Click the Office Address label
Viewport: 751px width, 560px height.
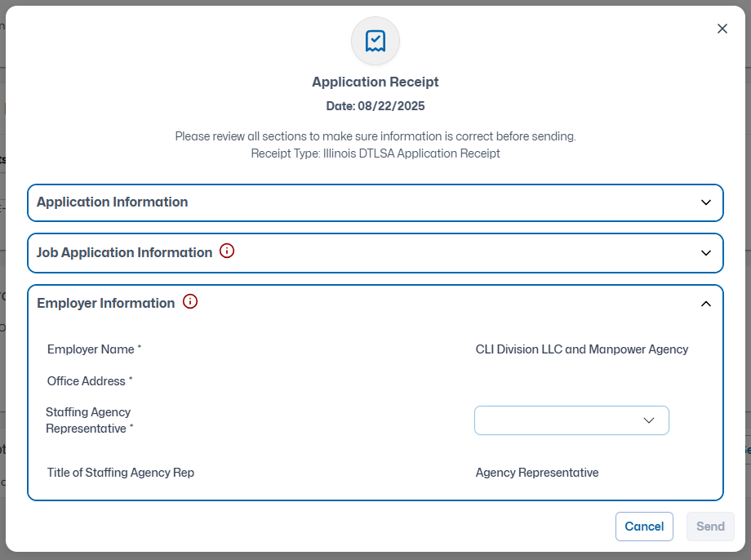click(x=90, y=381)
